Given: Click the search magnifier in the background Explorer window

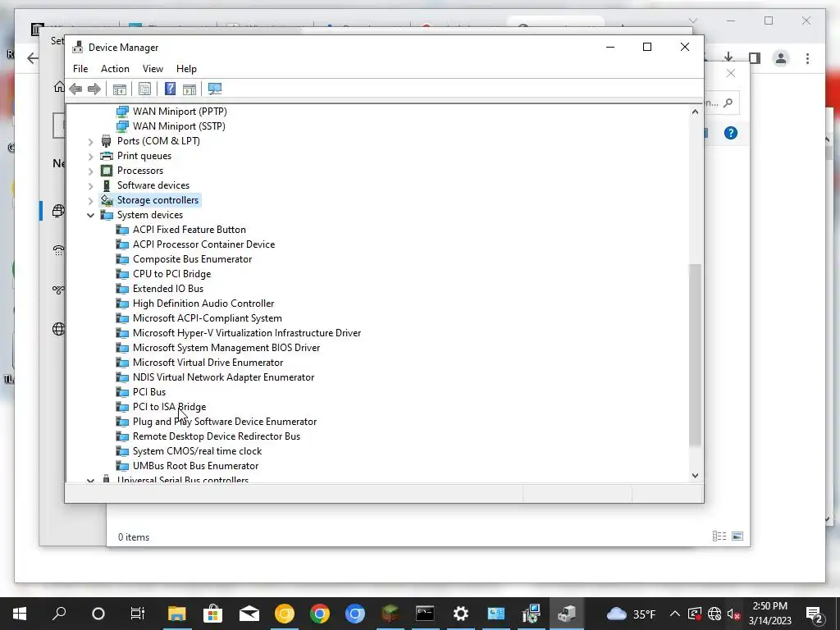Looking at the screenshot, I should [728, 103].
